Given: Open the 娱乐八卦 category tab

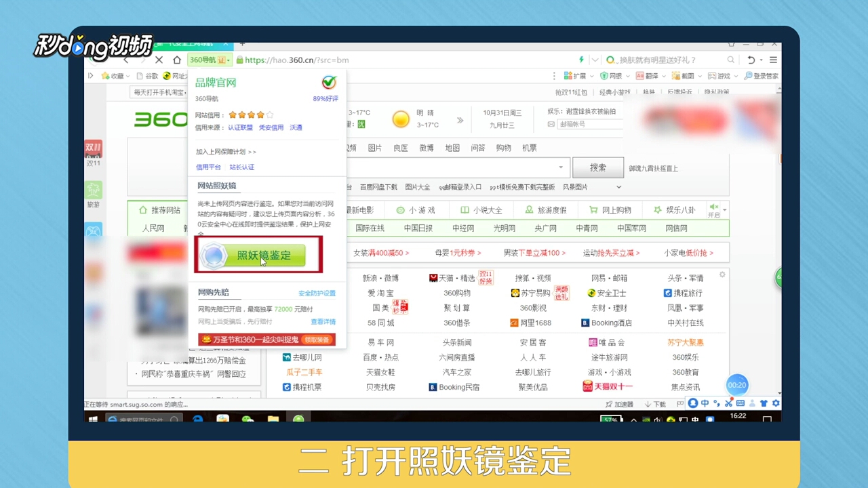Looking at the screenshot, I should [674, 210].
